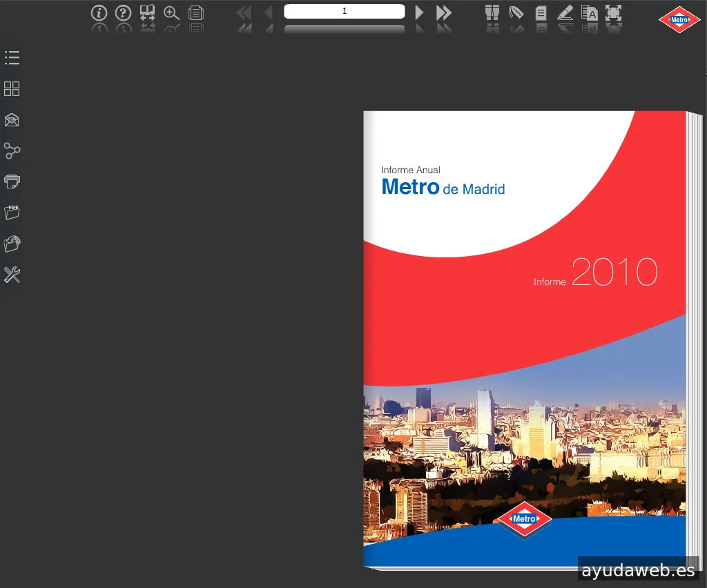707x588 pixels.
Task: Print the publication using printer icon
Action: (x=12, y=182)
